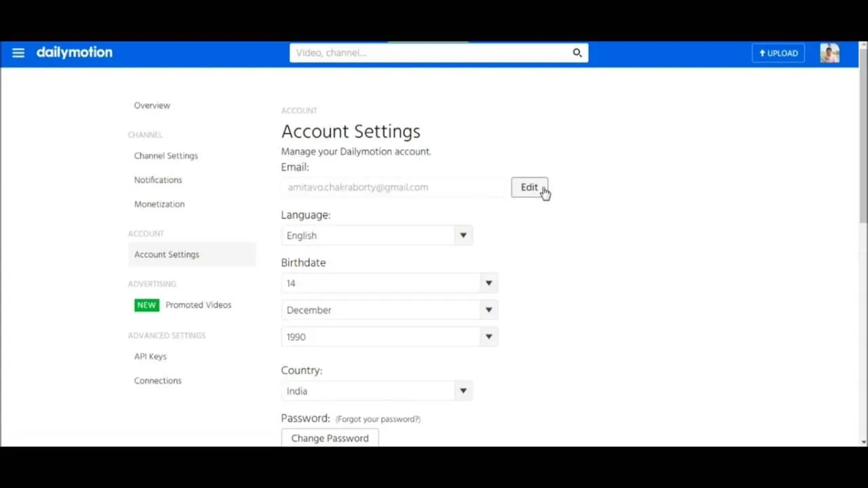Click the green NEW badge
Screen dimensions: 868x488
point(146,305)
